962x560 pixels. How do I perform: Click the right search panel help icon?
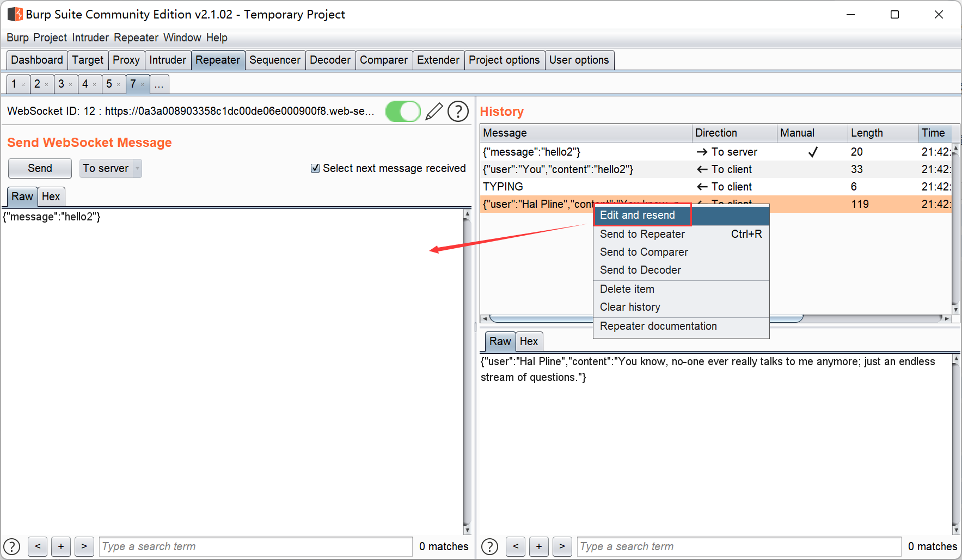[x=489, y=546]
